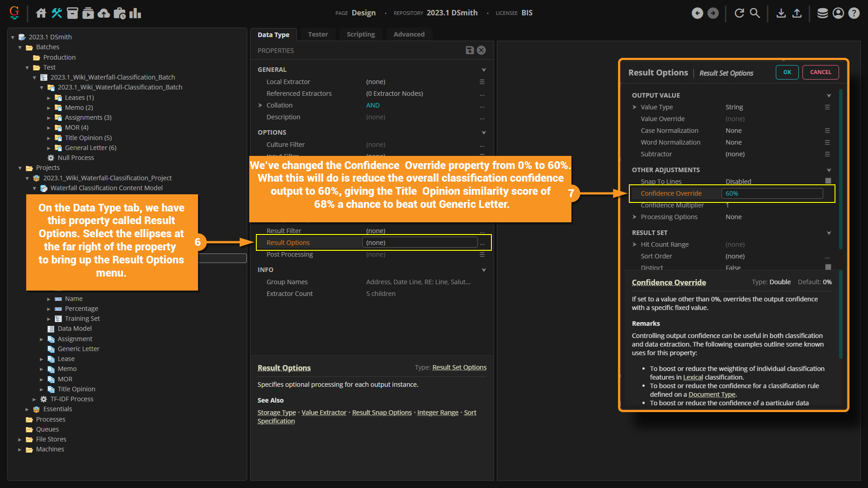Open the Home page icon

coord(41,13)
